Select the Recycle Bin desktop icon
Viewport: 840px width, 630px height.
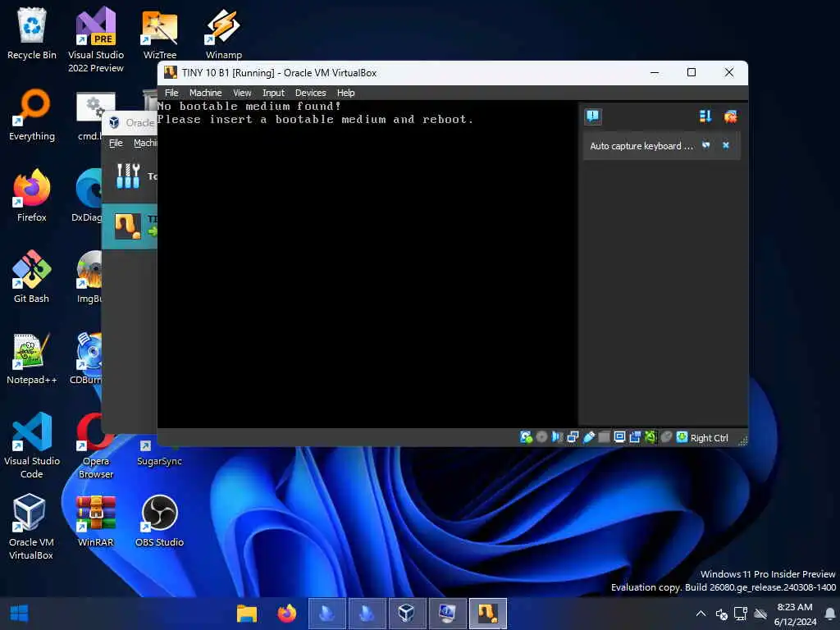coord(32,34)
